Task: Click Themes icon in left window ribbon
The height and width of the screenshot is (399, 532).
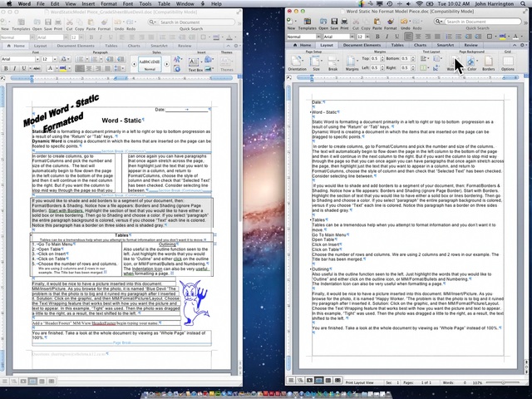Action: coord(226,62)
